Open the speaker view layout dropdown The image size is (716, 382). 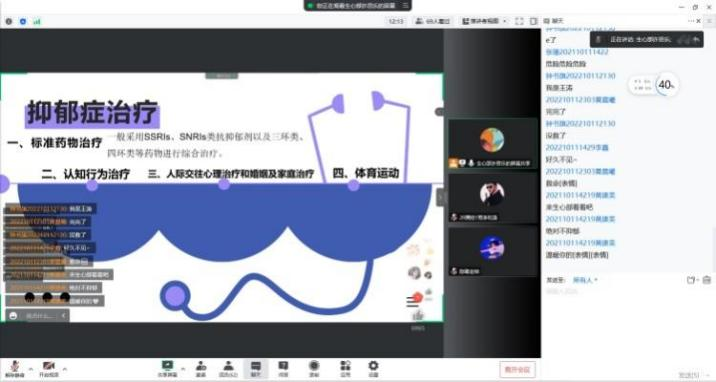pyautogui.click(x=484, y=21)
